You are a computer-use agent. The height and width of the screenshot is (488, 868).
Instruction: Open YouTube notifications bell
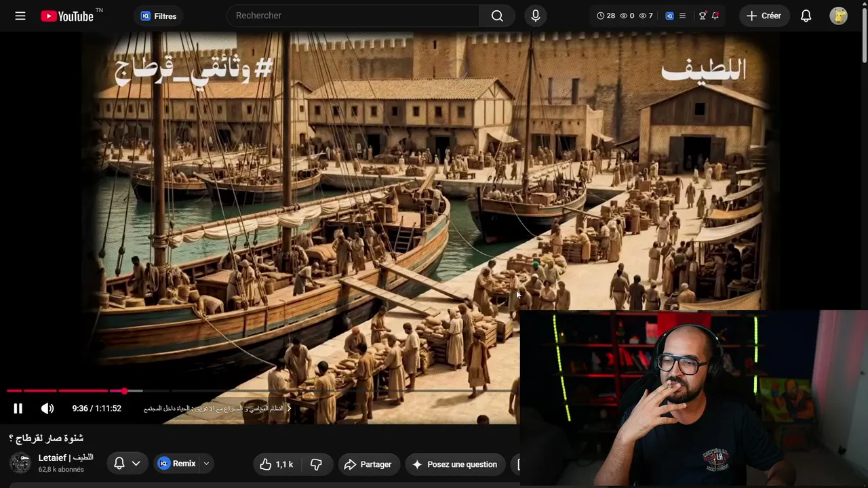tap(806, 16)
